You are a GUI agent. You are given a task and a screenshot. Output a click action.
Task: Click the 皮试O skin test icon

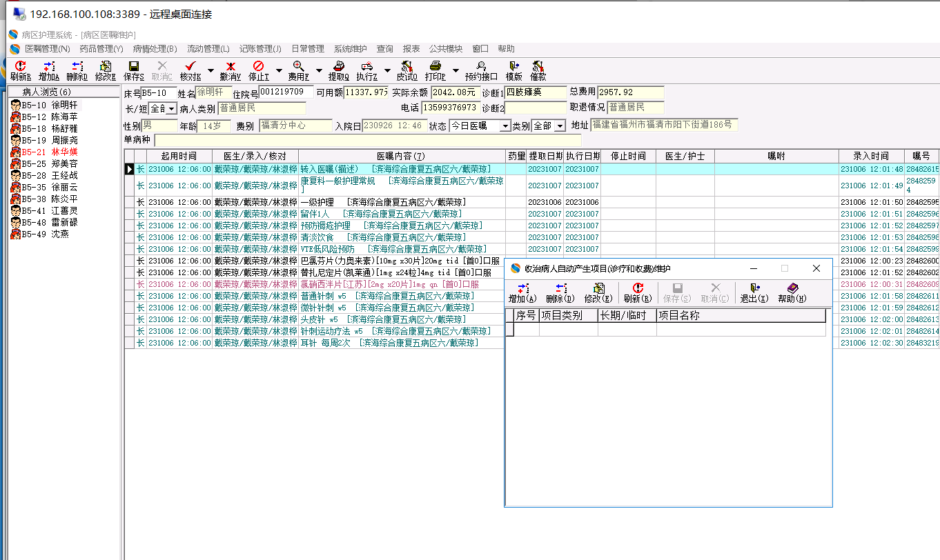[x=407, y=66]
